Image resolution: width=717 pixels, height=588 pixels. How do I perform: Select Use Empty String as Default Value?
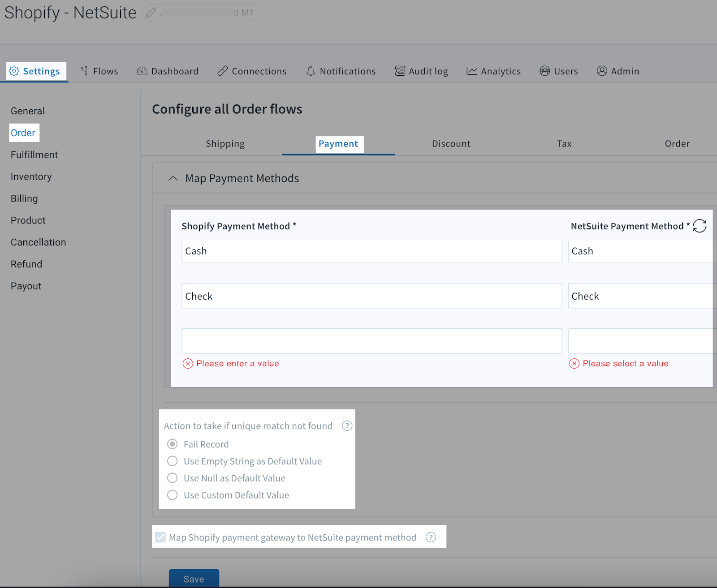[172, 461]
